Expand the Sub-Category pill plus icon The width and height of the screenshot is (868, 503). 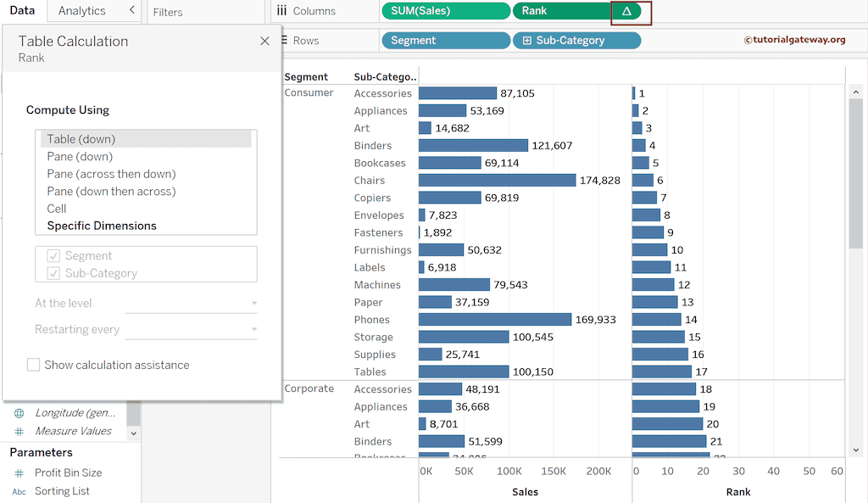coord(527,41)
